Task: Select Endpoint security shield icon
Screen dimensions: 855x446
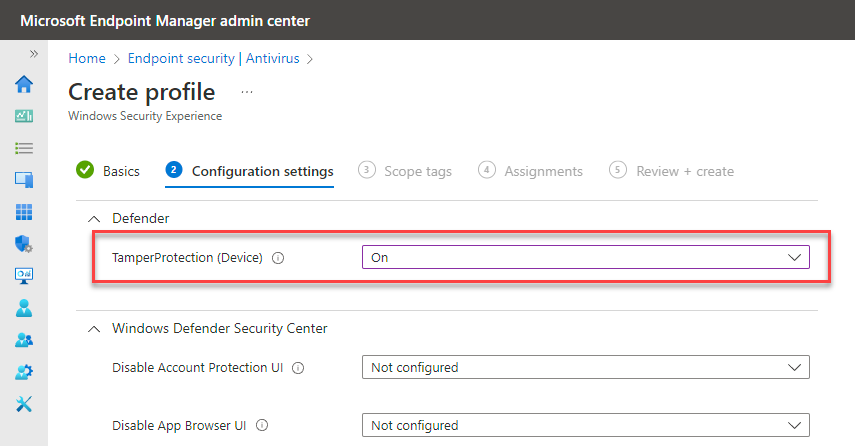Action: pyautogui.click(x=24, y=244)
